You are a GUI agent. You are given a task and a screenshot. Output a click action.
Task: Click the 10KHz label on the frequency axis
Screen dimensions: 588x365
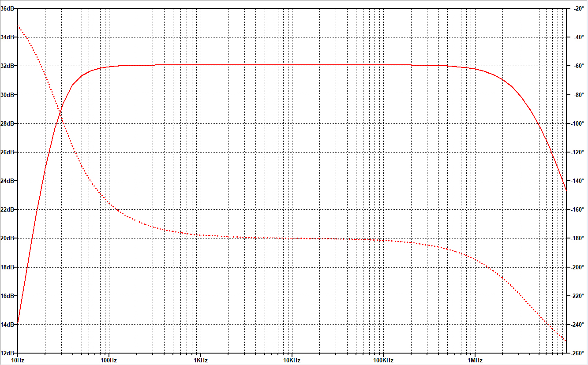tap(292, 361)
